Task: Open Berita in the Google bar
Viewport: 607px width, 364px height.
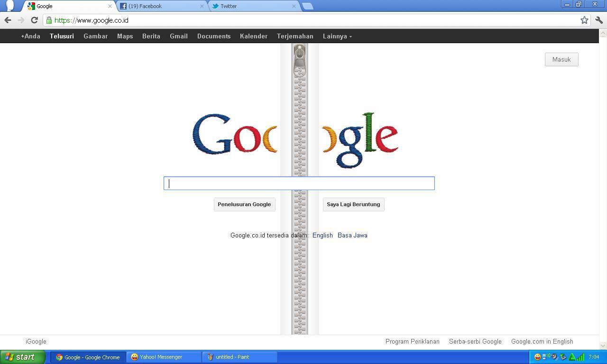Action: click(151, 36)
